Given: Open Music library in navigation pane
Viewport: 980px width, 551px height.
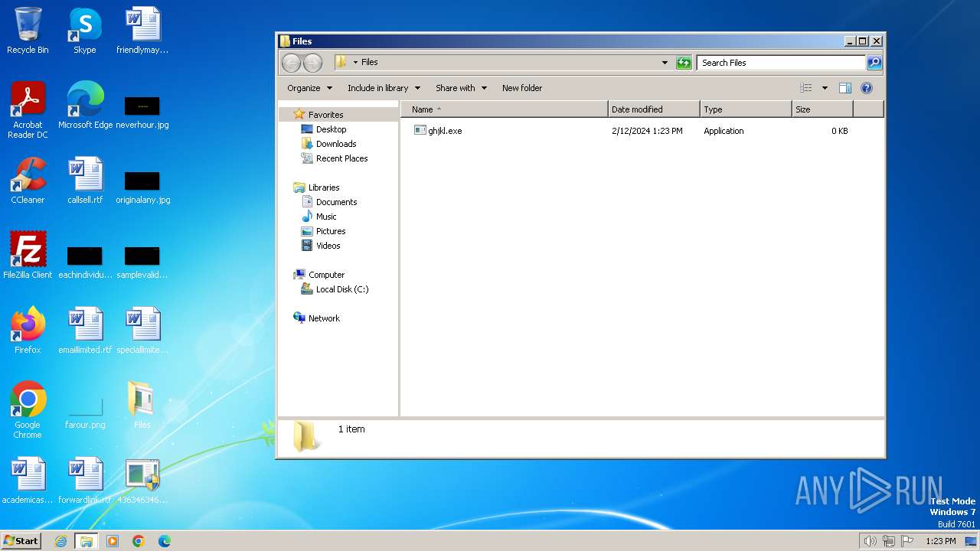Looking at the screenshot, I should pyautogui.click(x=326, y=217).
